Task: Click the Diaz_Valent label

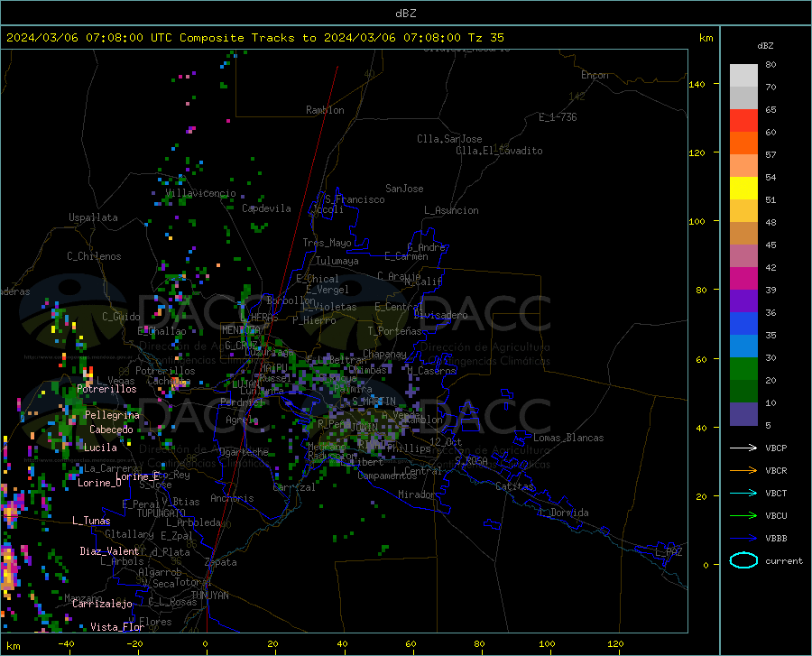Action: point(109,551)
